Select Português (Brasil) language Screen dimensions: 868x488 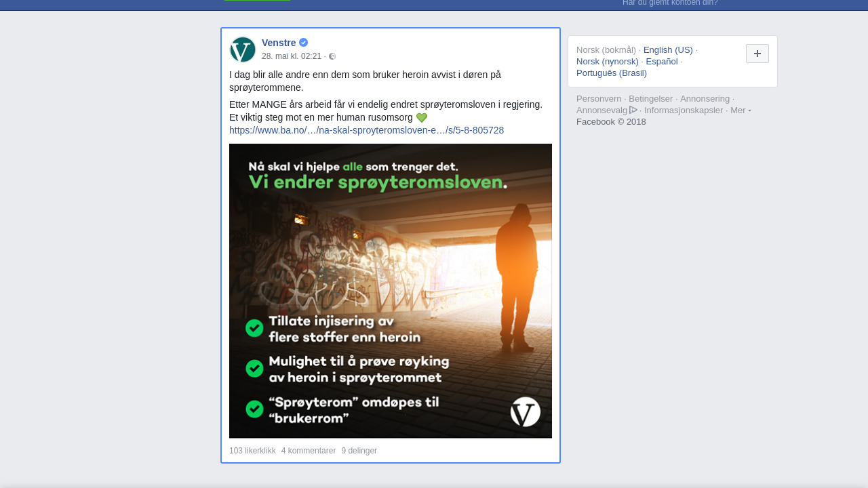coord(612,73)
